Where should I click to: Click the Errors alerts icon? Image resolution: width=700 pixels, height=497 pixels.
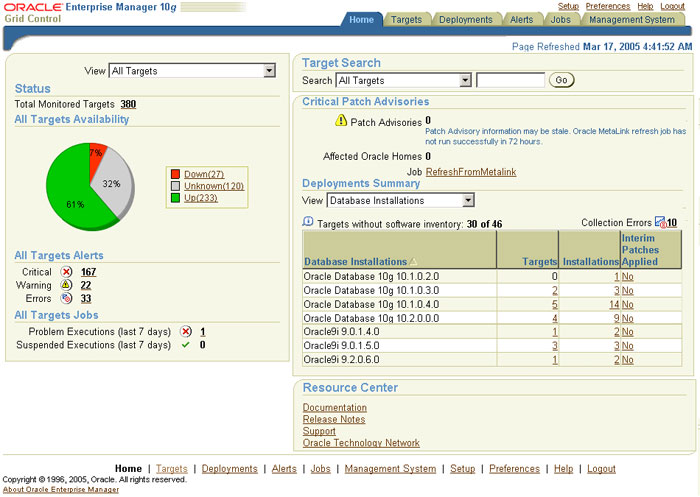point(66,298)
